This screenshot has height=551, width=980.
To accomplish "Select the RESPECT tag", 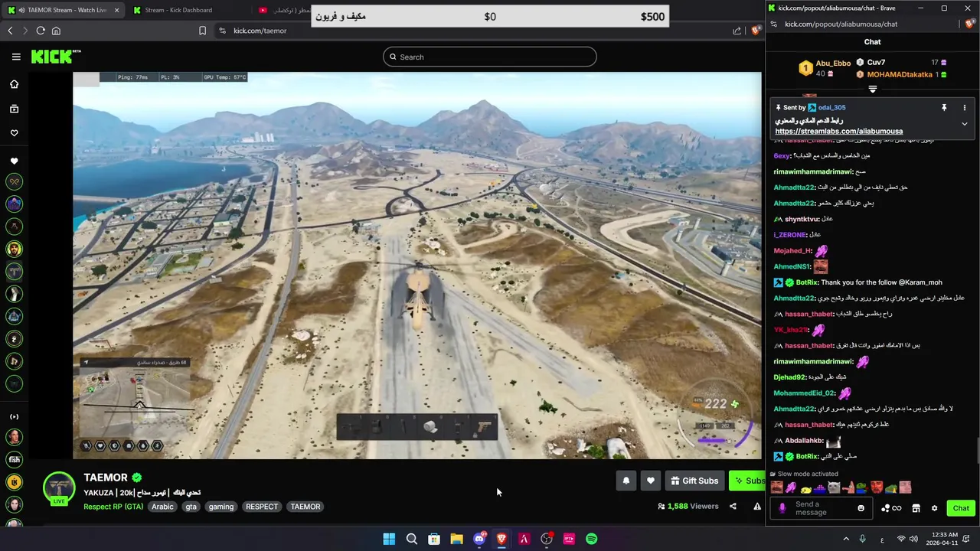I will [x=262, y=507].
